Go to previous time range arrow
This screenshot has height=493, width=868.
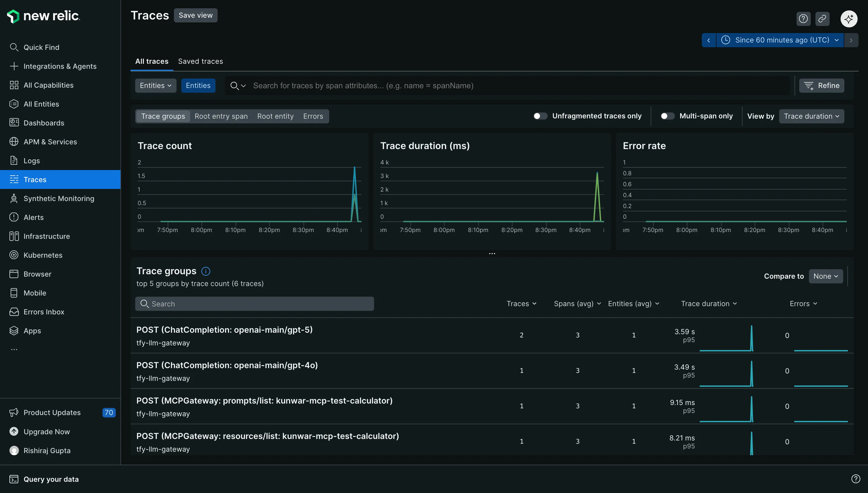coord(709,40)
